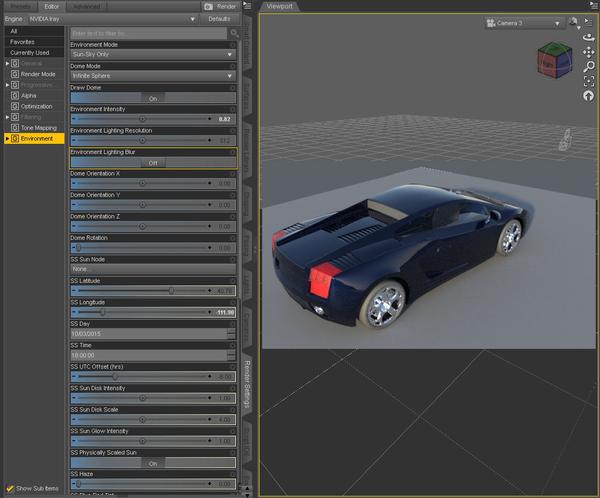The height and width of the screenshot is (498, 600).
Task: Click the SS Day stepper control
Action: 231,334
